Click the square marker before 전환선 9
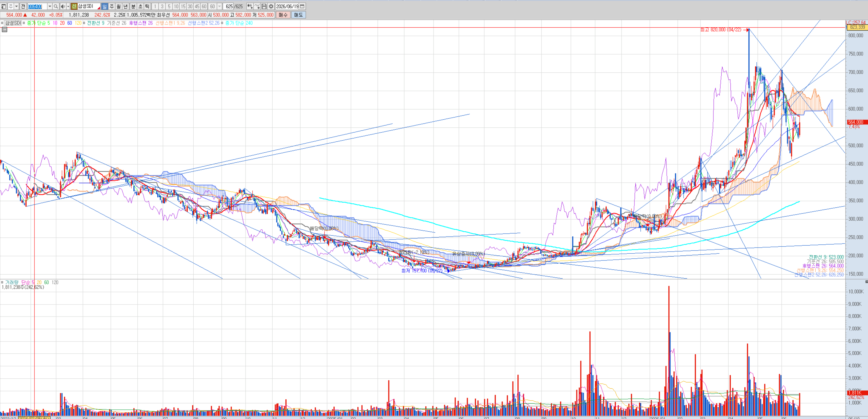Viewport: 868px width, 419px height. point(84,23)
